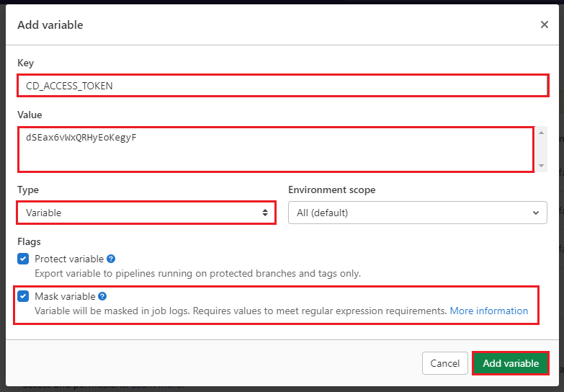Toggle the Mask variable checkbox
Image resolution: width=564 pixels, height=392 pixels.
click(x=23, y=296)
